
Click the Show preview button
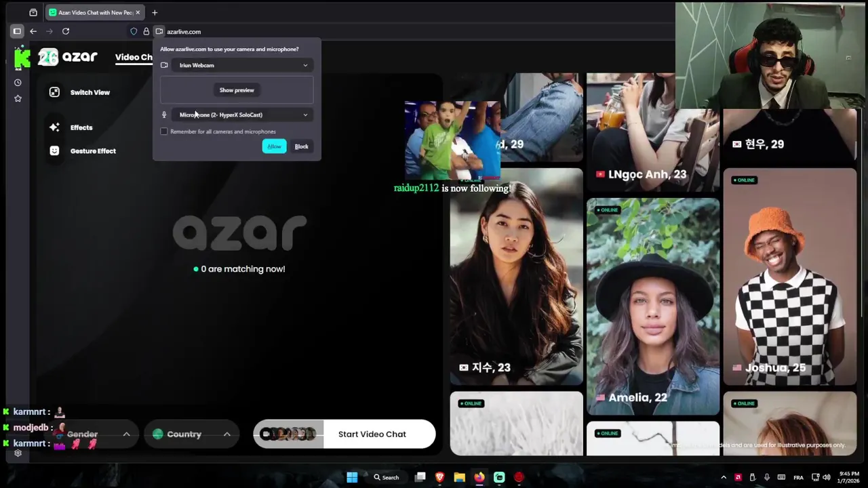[237, 90]
